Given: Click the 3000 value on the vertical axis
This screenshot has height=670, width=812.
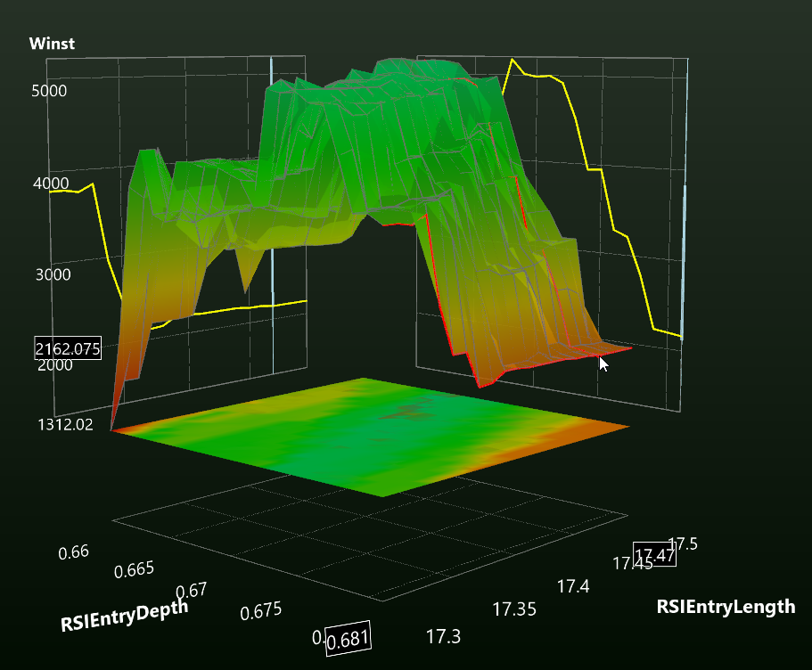Looking at the screenshot, I should pos(53,274).
